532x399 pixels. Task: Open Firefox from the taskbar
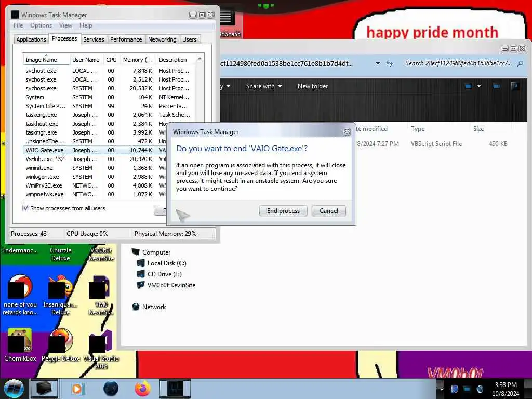click(143, 389)
